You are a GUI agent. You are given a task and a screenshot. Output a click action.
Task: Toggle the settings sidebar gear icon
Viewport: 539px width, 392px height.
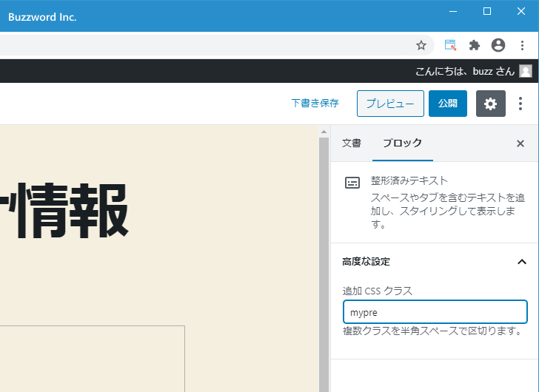[491, 104]
